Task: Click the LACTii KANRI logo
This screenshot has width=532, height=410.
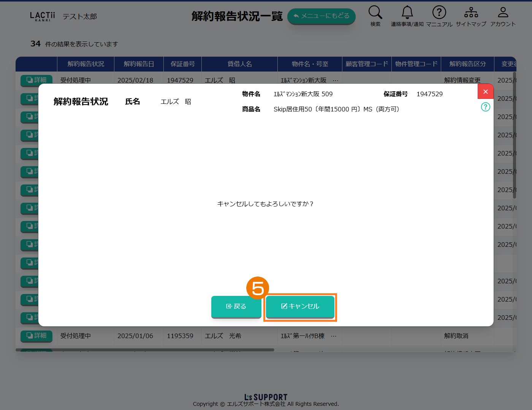Action: (42, 16)
